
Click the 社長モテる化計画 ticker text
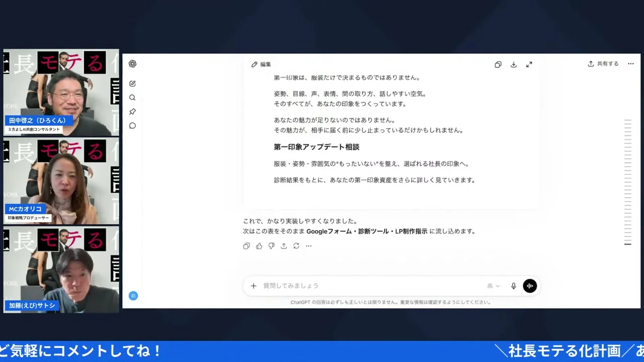click(564, 350)
